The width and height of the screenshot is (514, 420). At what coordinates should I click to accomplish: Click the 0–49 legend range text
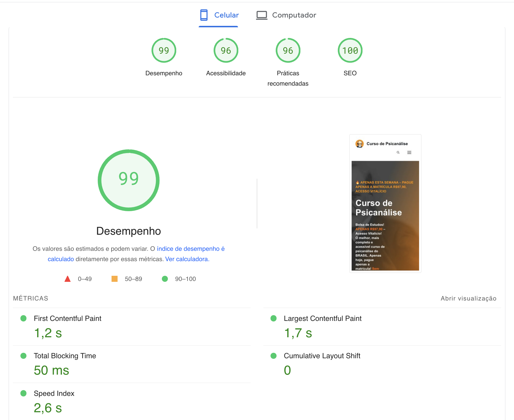[x=85, y=279]
